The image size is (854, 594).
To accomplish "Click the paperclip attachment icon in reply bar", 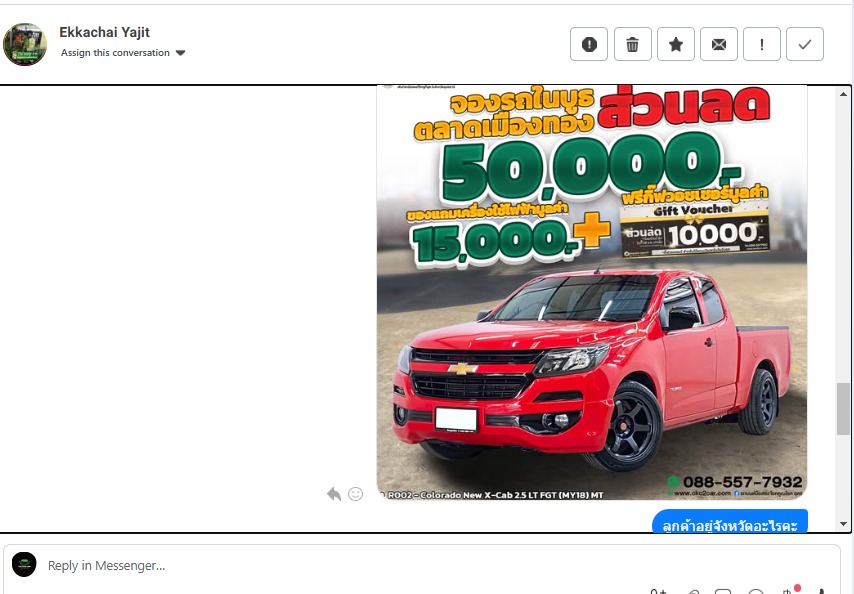I will 694,590.
